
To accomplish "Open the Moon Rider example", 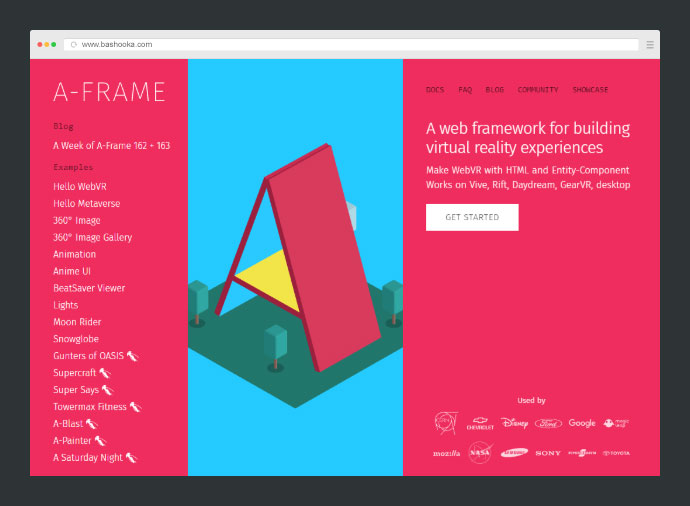I will point(77,322).
